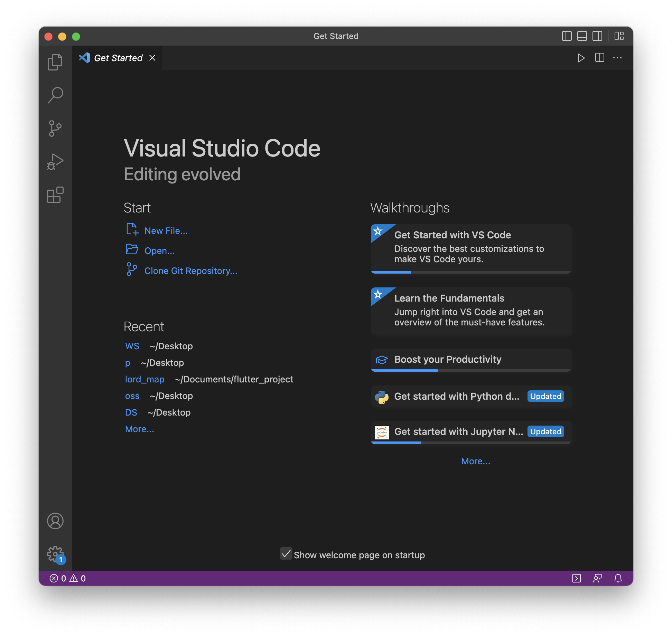Open the Extensions view icon
Image resolution: width=672 pixels, height=637 pixels.
pyautogui.click(x=55, y=195)
